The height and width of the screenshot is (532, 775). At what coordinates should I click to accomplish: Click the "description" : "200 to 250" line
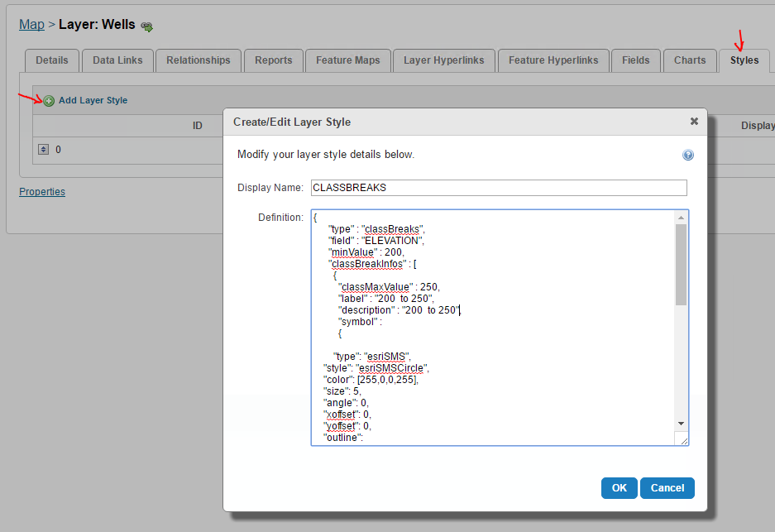click(399, 310)
